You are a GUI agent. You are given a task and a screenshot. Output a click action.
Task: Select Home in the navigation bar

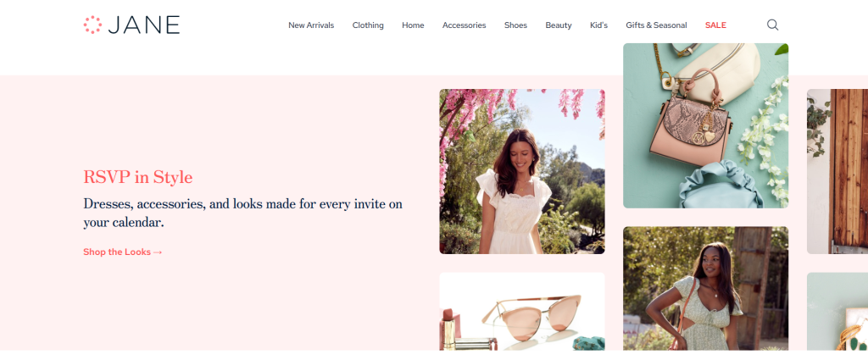click(413, 25)
